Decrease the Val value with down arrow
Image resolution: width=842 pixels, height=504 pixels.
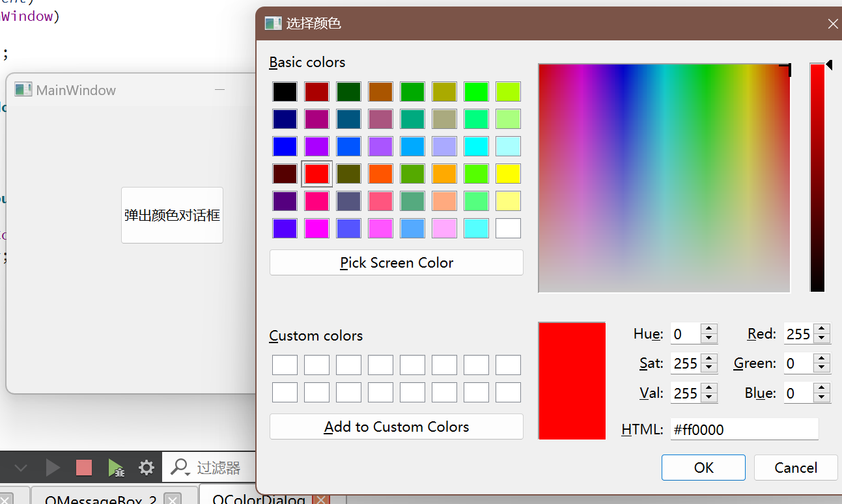pos(709,397)
